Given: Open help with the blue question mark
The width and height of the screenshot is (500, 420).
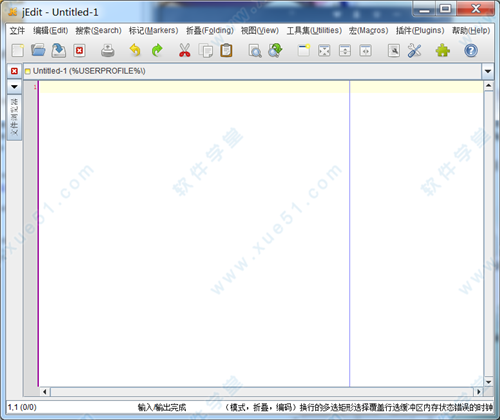Looking at the screenshot, I should [x=471, y=51].
